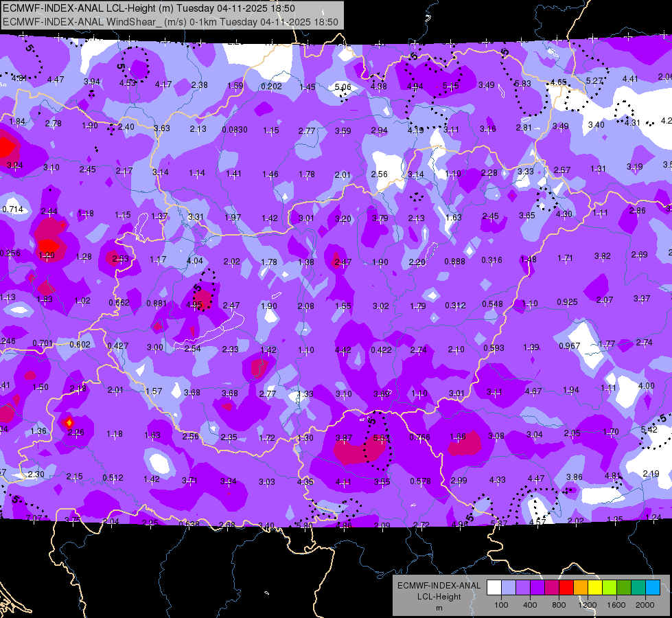Select the teal legend swatch
672x618 pixels.
point(638,587)
